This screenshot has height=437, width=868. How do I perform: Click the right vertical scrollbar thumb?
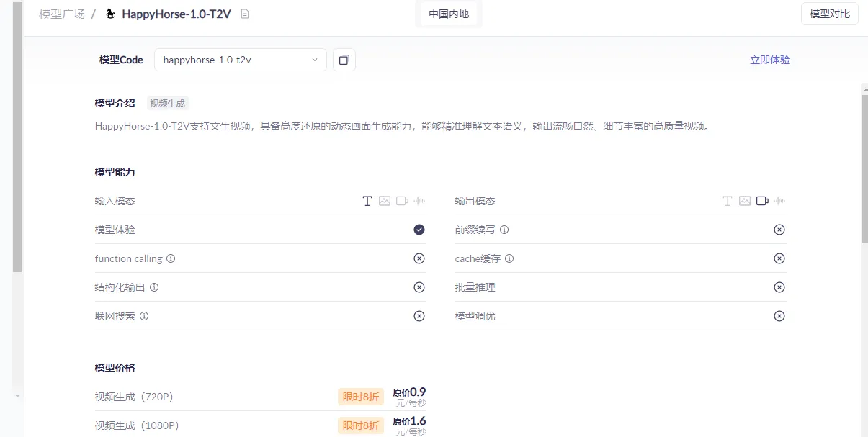click(x=864, y=167)
